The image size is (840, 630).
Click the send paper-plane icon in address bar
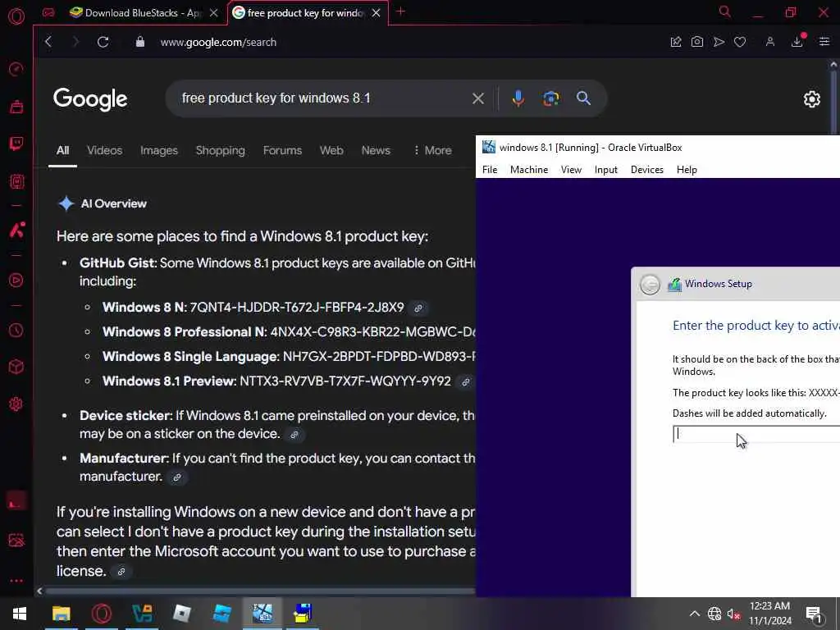719,42
